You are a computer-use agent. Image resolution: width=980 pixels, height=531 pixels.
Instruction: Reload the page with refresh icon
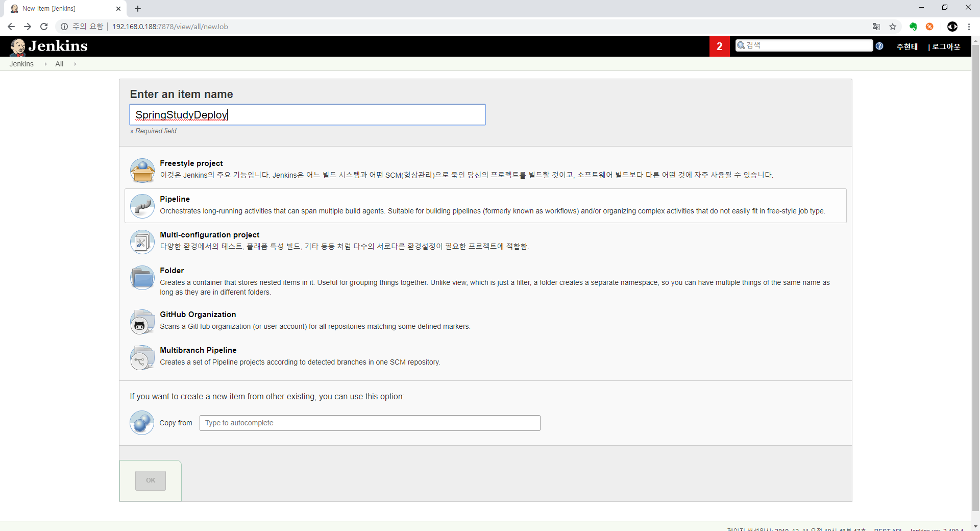tap(44, 27)
